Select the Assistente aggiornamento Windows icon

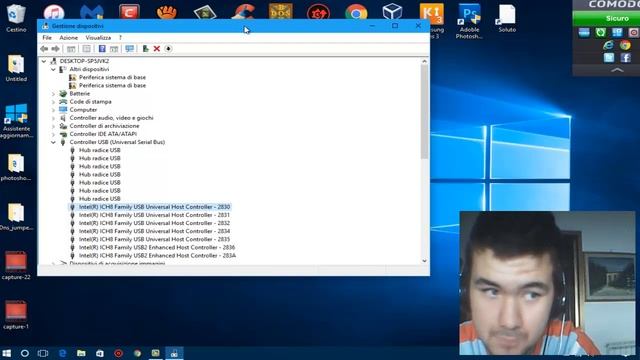point(16,121)
